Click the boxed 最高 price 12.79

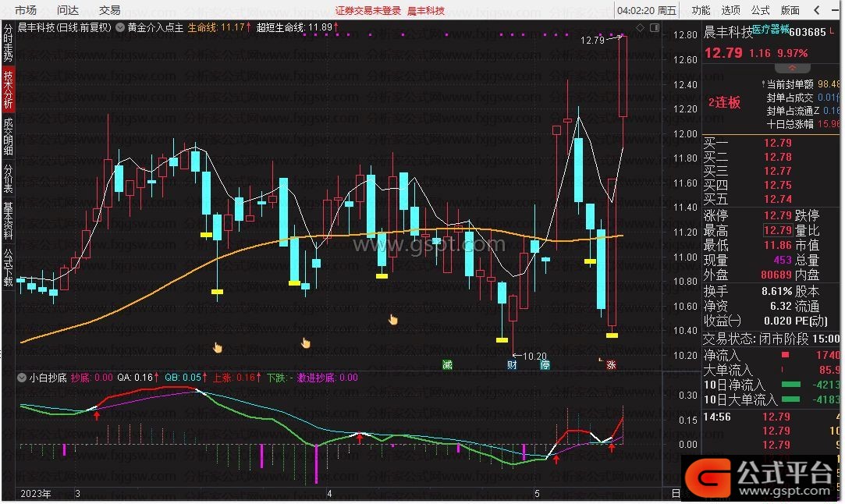point(778,231)
